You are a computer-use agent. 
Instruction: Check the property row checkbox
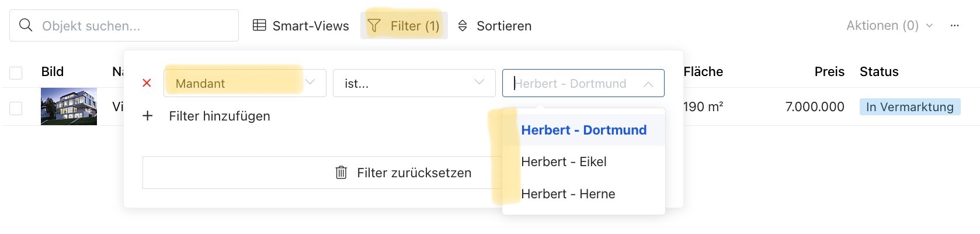(16, 108)
